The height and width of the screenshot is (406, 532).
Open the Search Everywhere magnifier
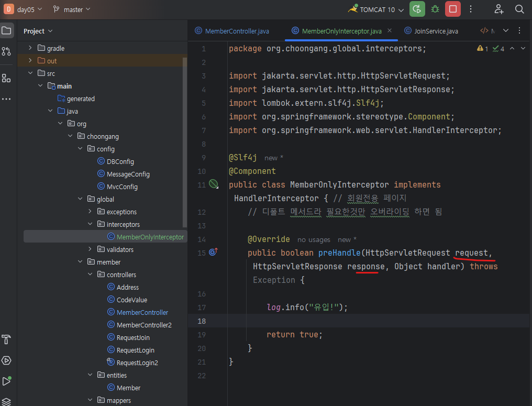[x=519, y=9]
